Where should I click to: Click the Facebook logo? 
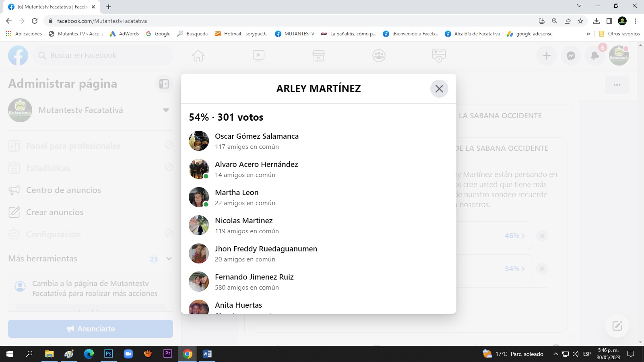pos(18,56)
